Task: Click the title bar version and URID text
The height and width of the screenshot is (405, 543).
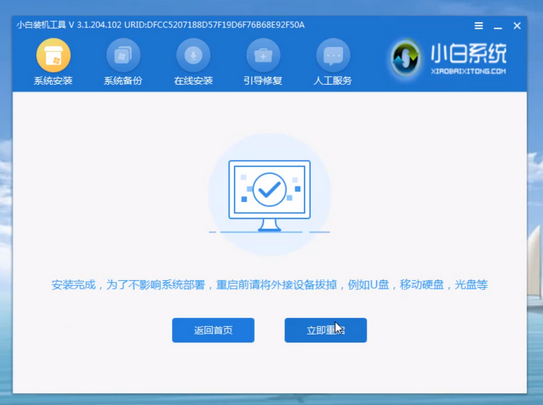Action: tap(161, 25)
